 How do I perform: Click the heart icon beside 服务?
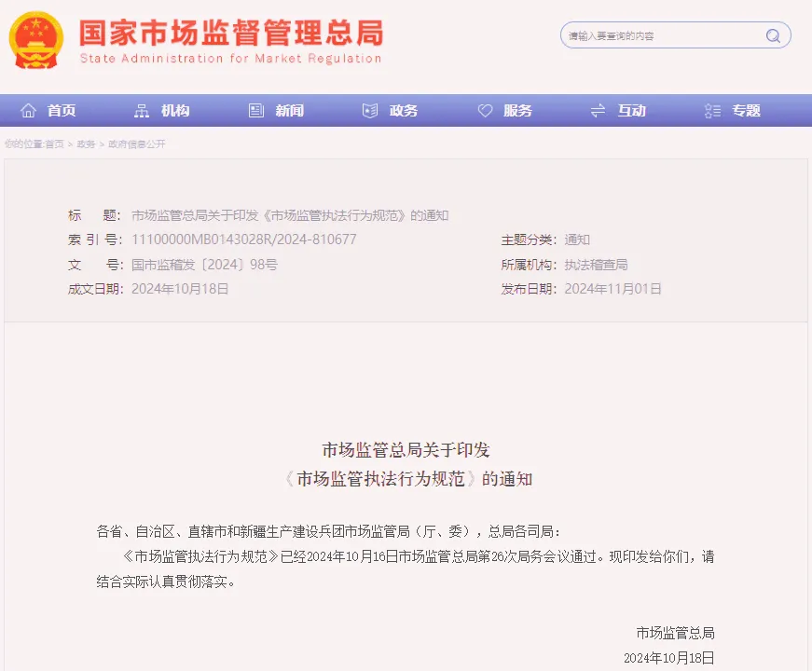tap(485, 110)
